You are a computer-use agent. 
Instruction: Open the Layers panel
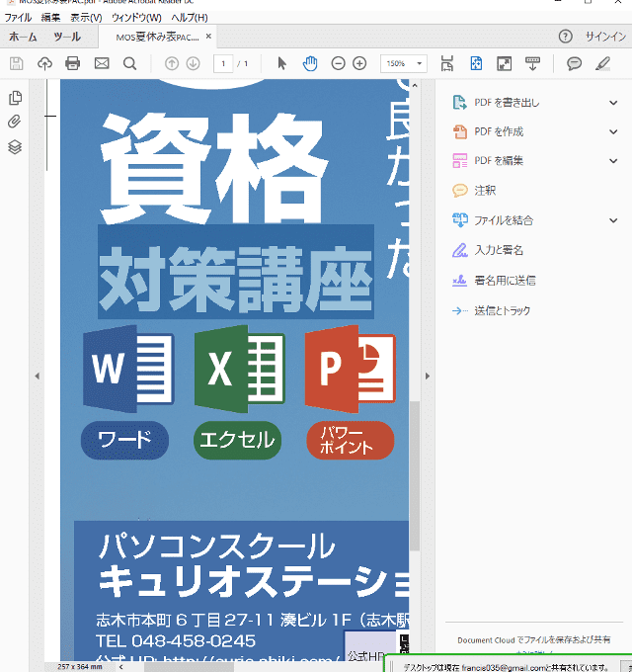[x=15, y=147]
